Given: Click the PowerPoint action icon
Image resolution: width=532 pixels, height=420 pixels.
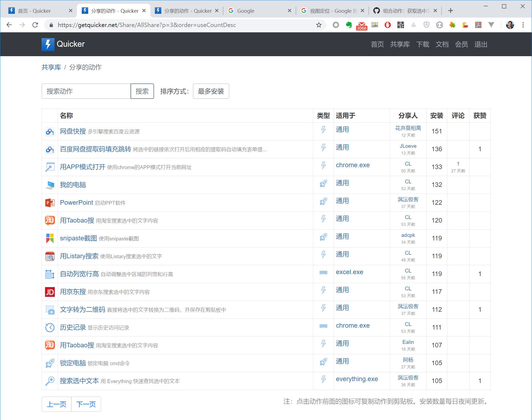Looking at the screenshot, I should tap(50, 203).
